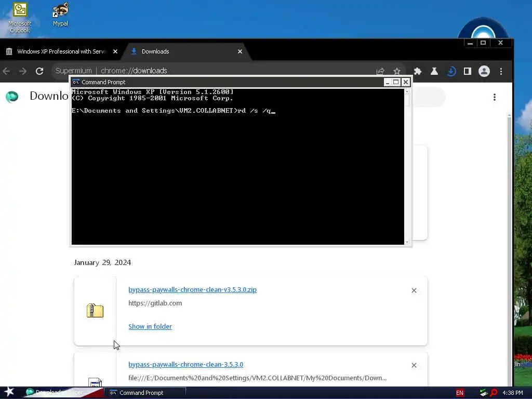532x399 pixels.
Task: Open the profile avatar menu
Action: click(x=484, y=71)
